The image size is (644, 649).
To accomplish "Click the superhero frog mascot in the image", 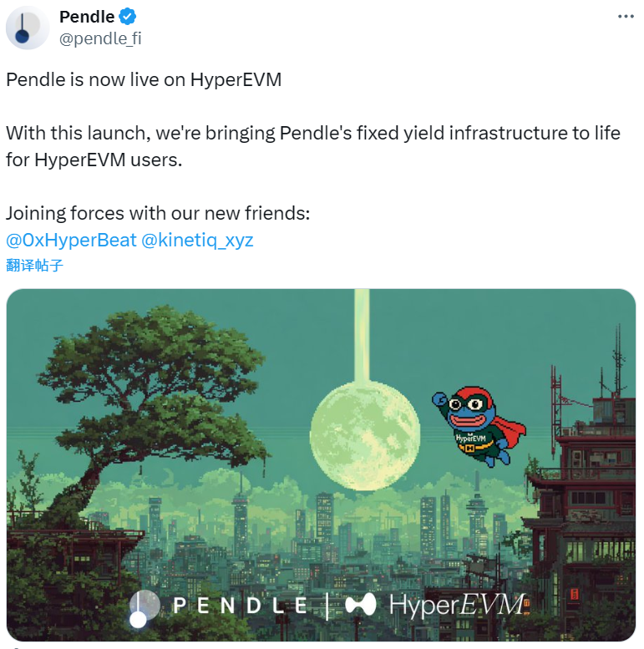I will click(479, 425).
